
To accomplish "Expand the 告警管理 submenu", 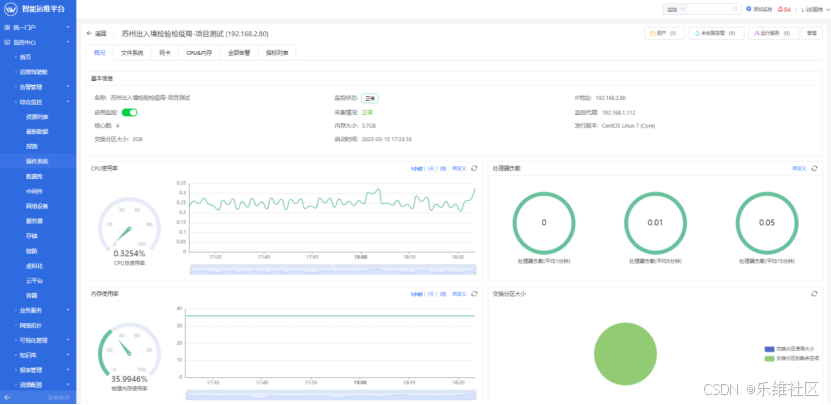I will [x=68, y=86].
